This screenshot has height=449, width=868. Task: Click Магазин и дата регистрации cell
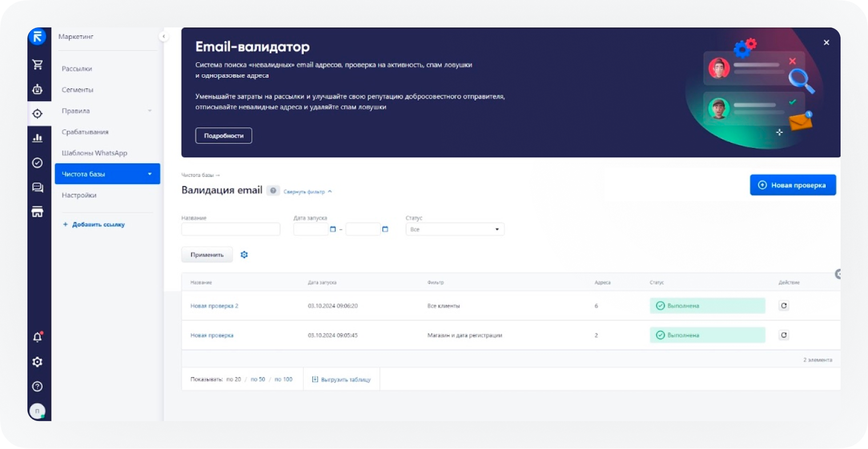[x=465, y=335]
